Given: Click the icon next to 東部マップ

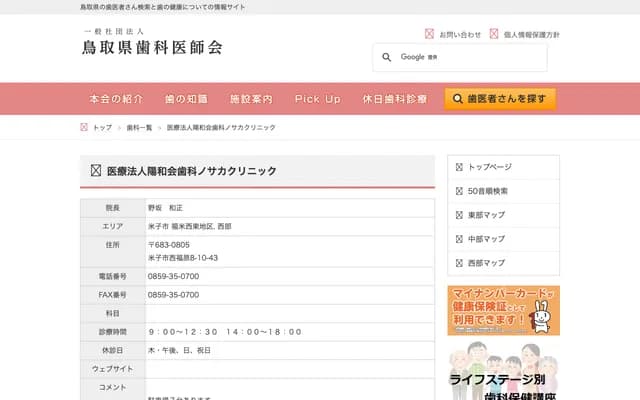Looking at the screenshot, I should [459, 215].
